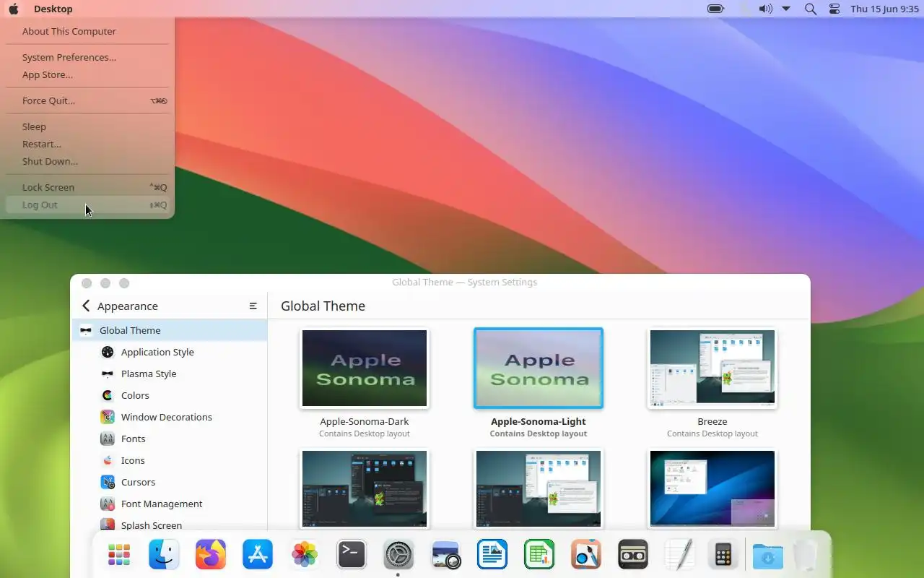Open the volume speaker icon
Viewport: 924px width, 578px height.
pos(765,9)
